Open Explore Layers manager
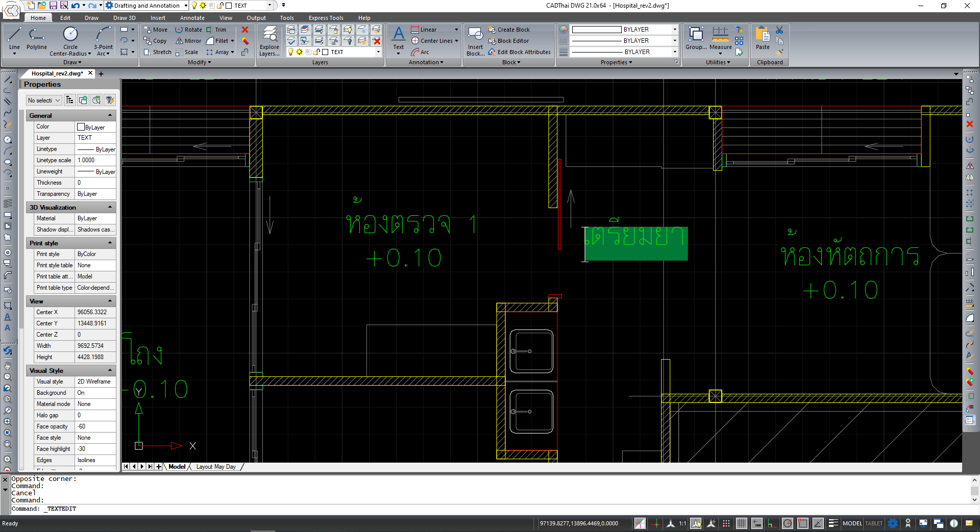The image size is (980, 532). click(x=269, y=41)
